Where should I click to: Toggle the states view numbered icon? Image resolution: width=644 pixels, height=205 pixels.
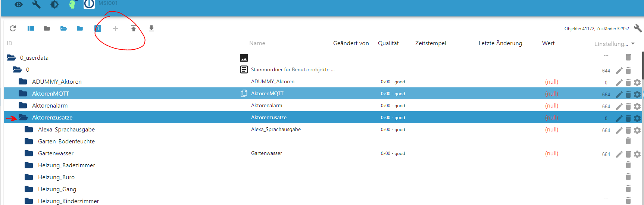pos(98,28)
